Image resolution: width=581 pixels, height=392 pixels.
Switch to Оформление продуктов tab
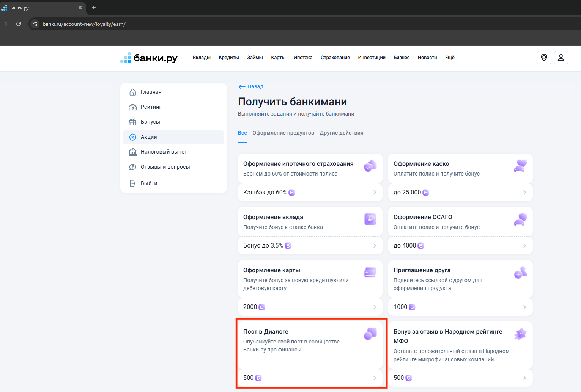[x=283, y=133]
